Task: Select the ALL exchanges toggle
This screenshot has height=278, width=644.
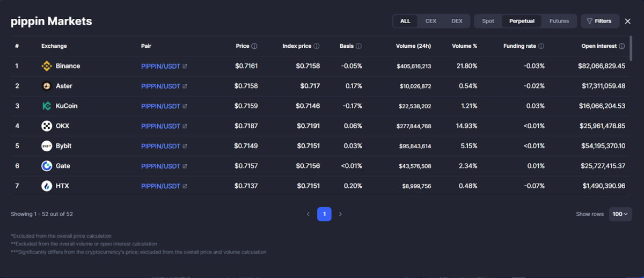Action: (405, 21)
